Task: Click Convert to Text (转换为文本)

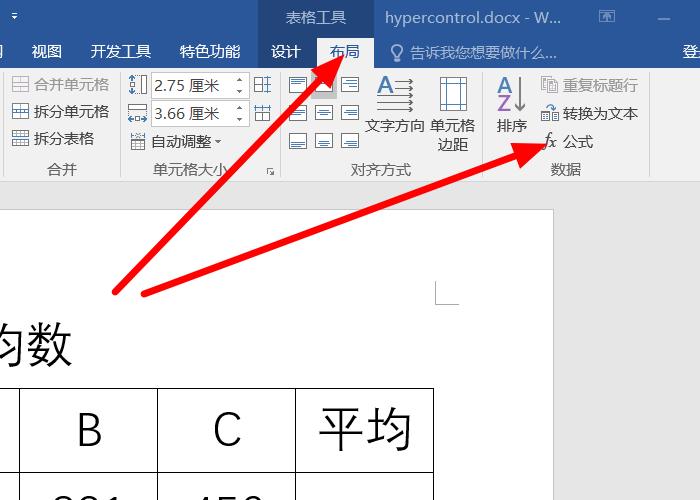Action: click(589, 113)
